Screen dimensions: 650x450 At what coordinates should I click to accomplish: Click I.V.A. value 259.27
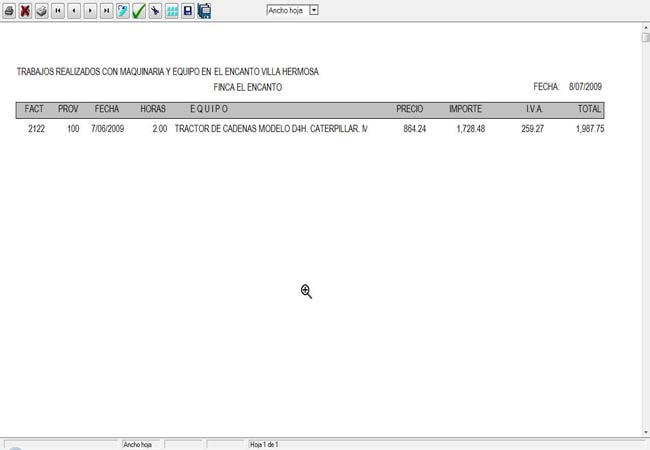coord(532,129)
